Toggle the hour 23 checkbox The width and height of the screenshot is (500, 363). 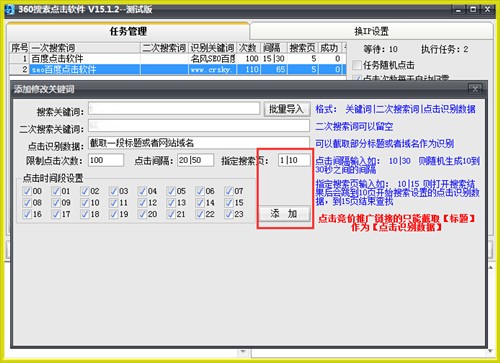(x=228, y=214)
